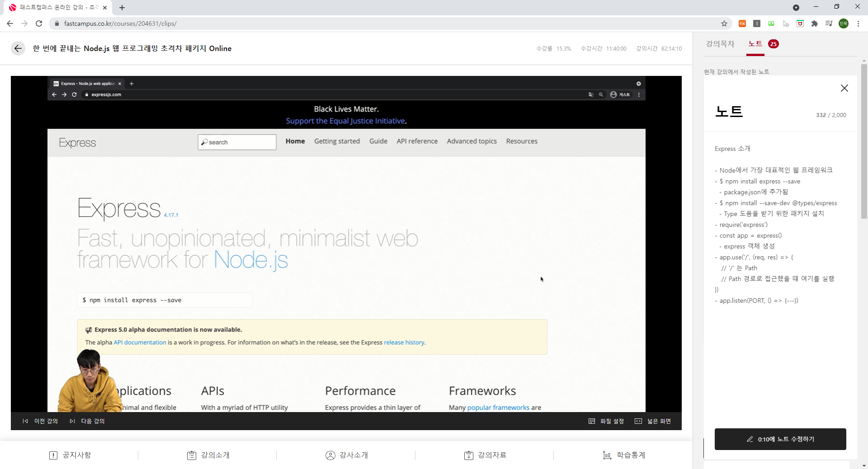Click the orange extension icon in toolbar

tap(742, 23)
